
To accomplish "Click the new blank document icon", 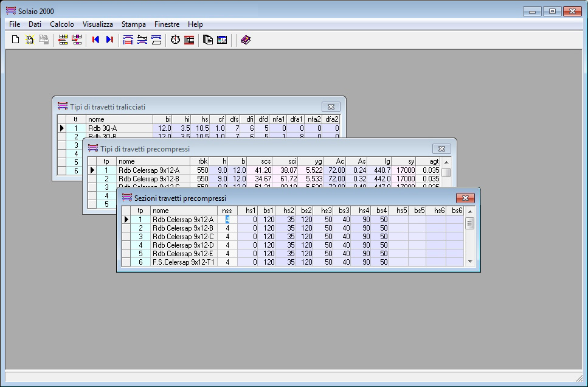I will point(15,40).
